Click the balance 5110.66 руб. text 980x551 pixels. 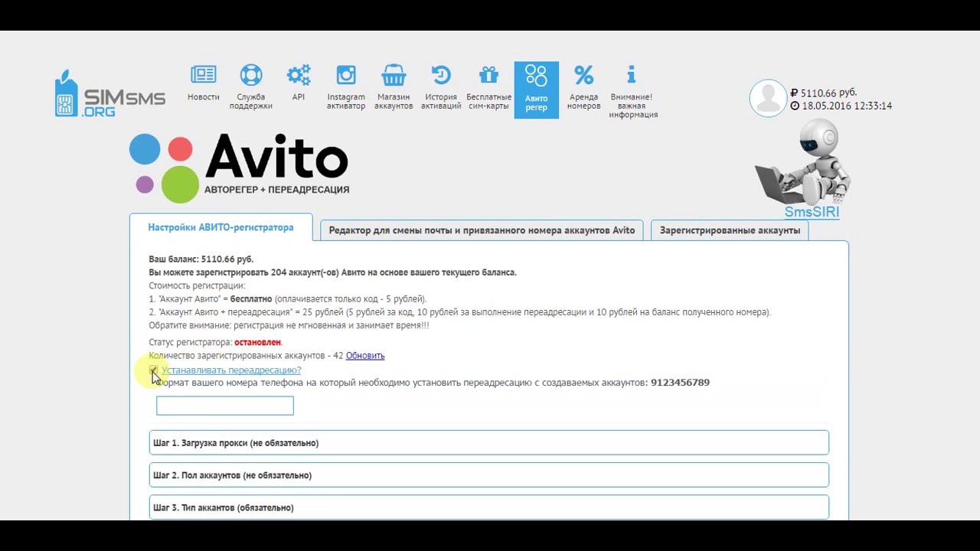(824, 93)
